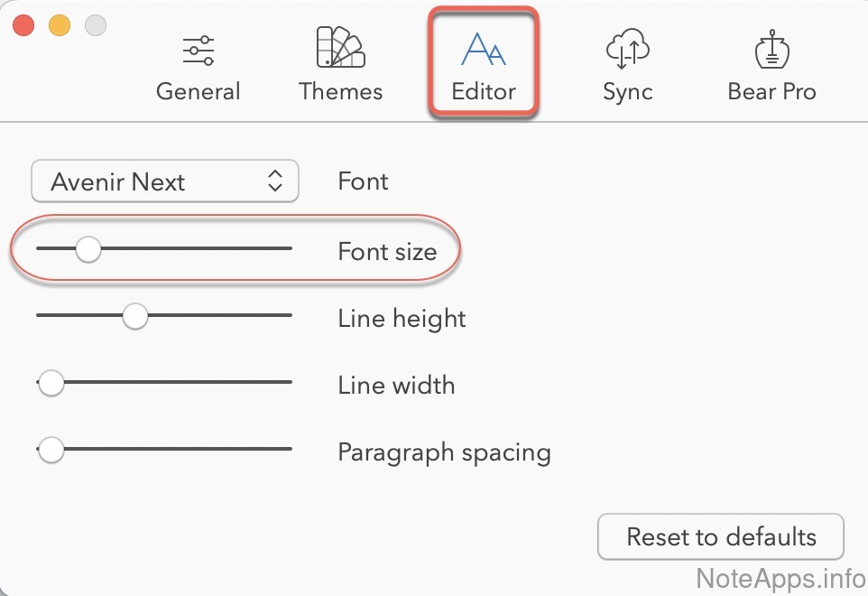Click the Line width slider knob
This screenshot has height=596, width=868.
51,382
